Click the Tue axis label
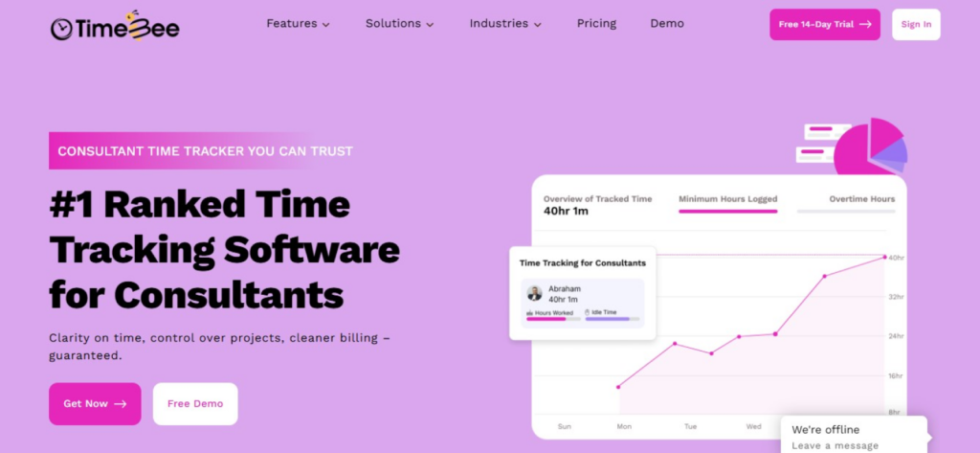 click(690, 427)
